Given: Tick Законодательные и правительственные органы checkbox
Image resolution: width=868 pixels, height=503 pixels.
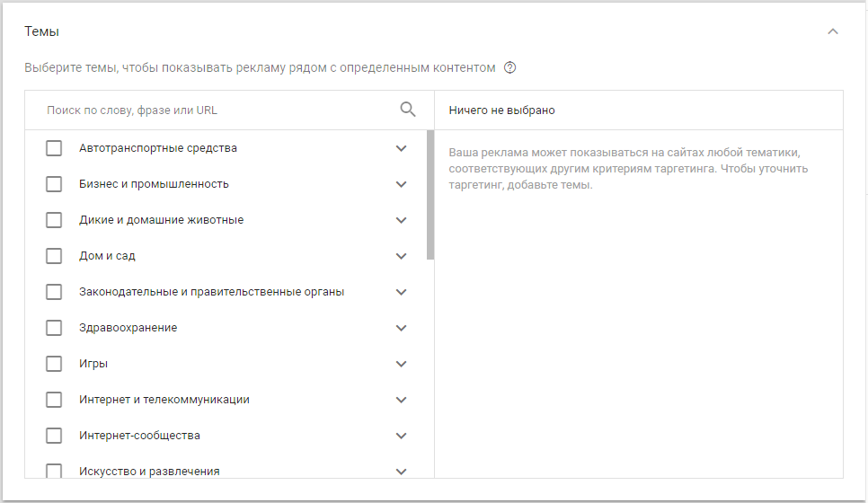Looking at the screenshot, I should coord(54,292).
